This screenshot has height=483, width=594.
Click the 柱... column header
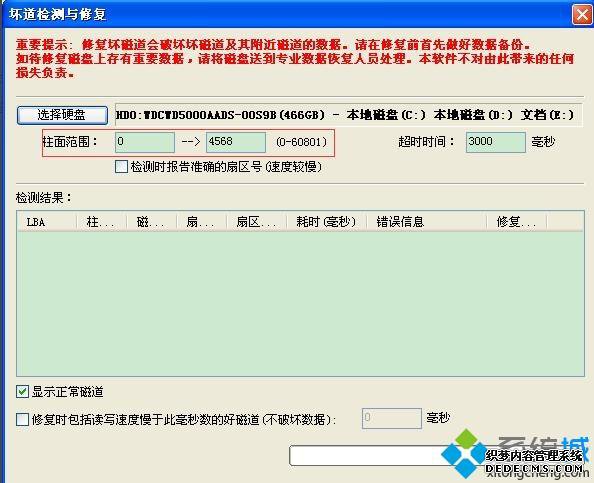pos(102,222)
